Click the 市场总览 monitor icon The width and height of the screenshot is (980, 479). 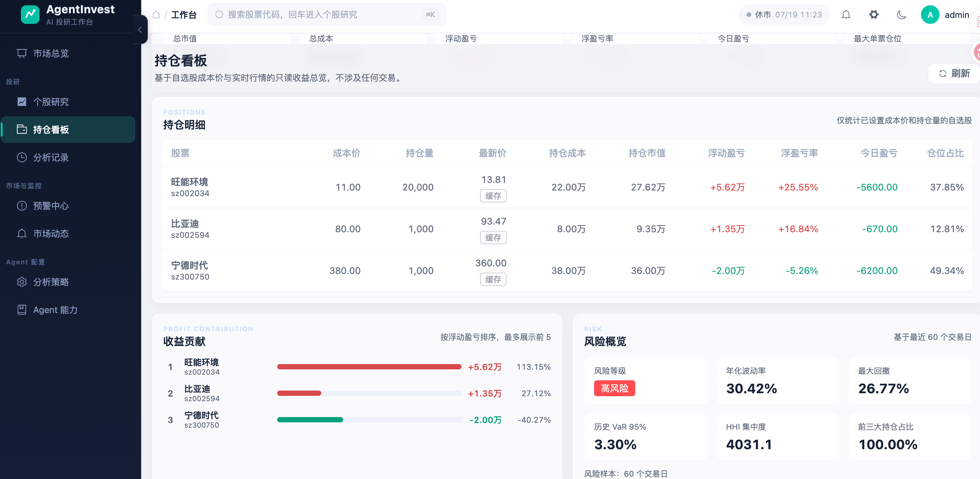(22, 54)
